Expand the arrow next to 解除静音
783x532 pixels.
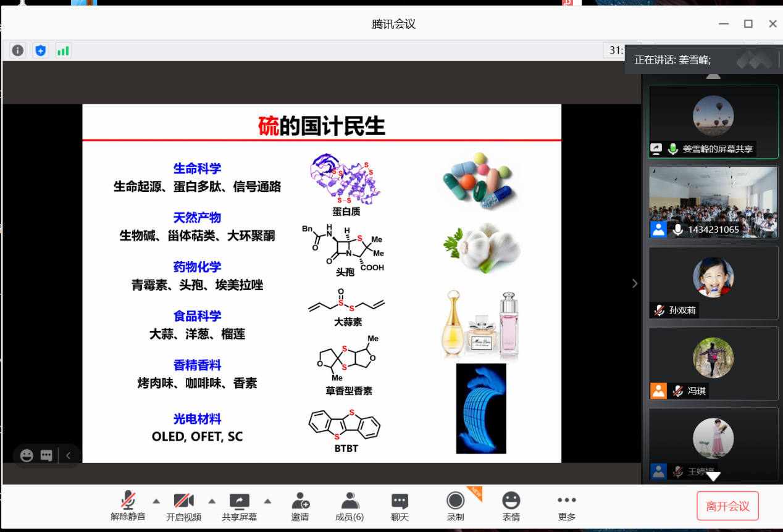(x=156, y=501)
